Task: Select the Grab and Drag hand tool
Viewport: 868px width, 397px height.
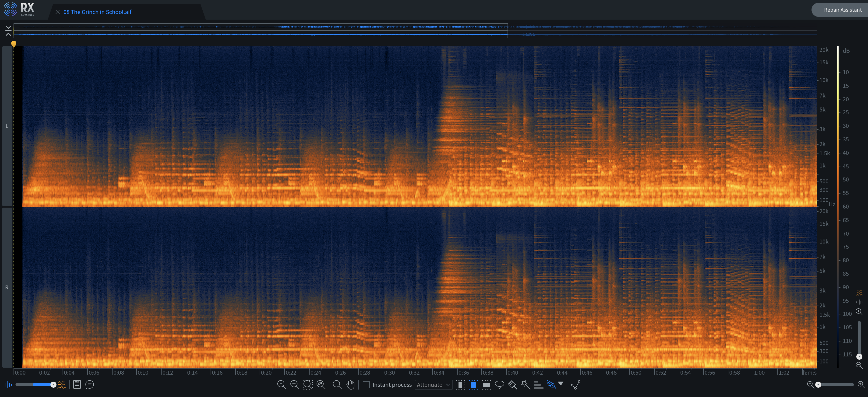Action: pos(350,385)
